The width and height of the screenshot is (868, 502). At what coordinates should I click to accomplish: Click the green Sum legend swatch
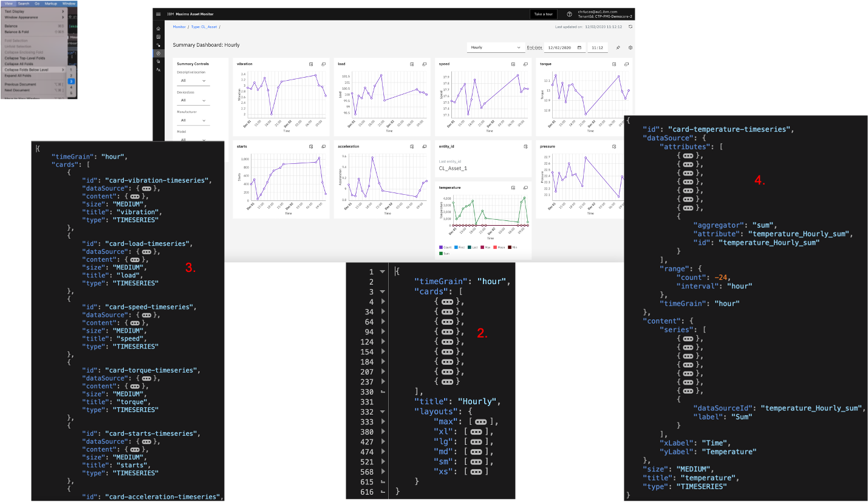click(x=440, y=253)
